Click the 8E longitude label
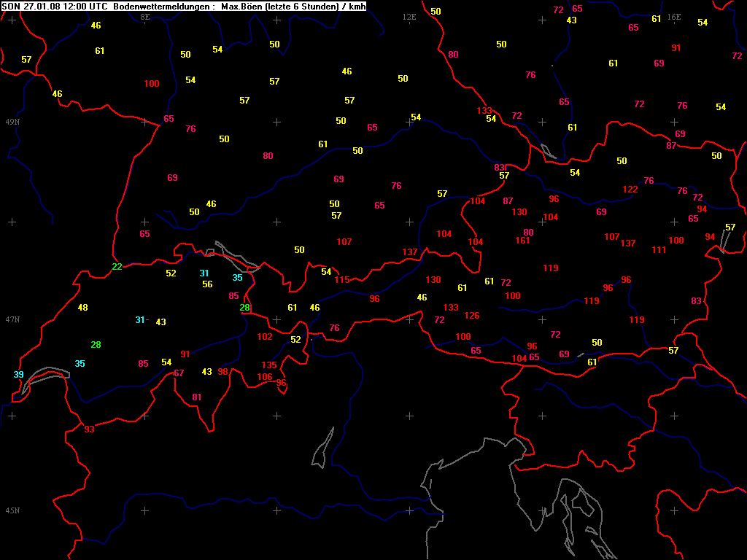The width and height of the screenshot is (747, 560). (144, 16)
